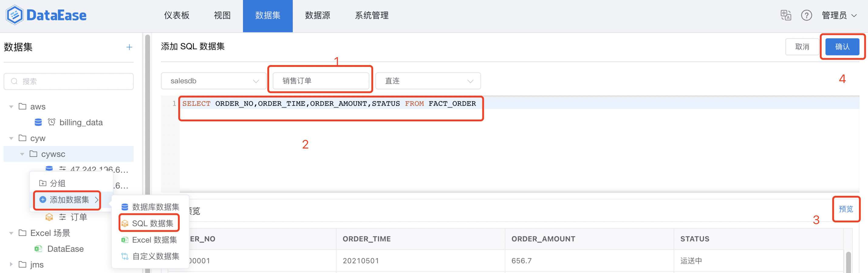868x273 pixels.
Task: Switch to the 仪表板 tab
Action: coord(176,15)
